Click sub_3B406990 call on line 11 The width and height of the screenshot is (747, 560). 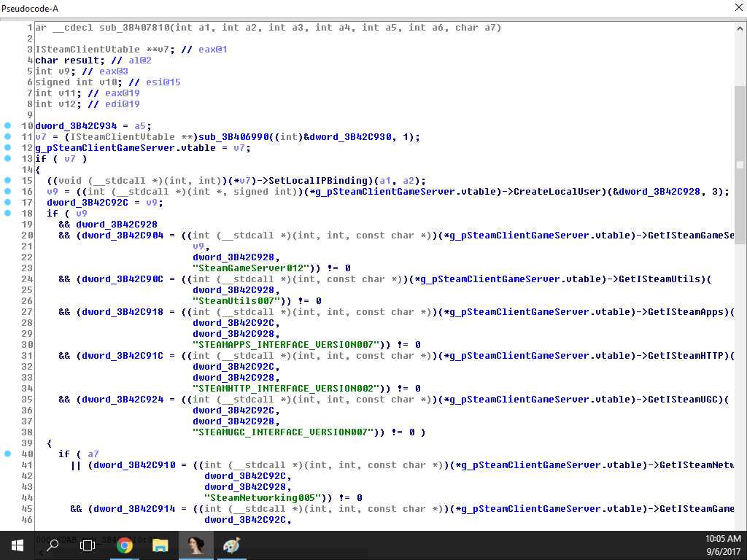234,137
